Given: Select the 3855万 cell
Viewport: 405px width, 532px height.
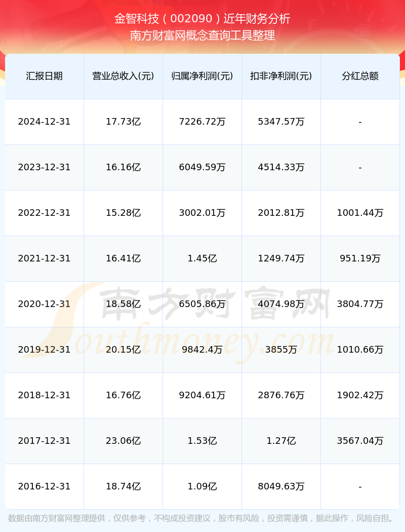Looking at the screenshot, I should tap(281, 350).
